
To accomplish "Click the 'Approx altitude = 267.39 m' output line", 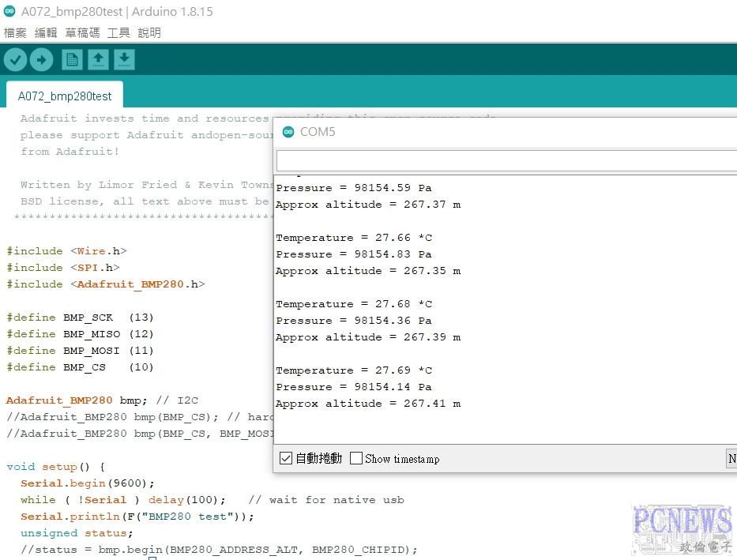I will (368, 336).
